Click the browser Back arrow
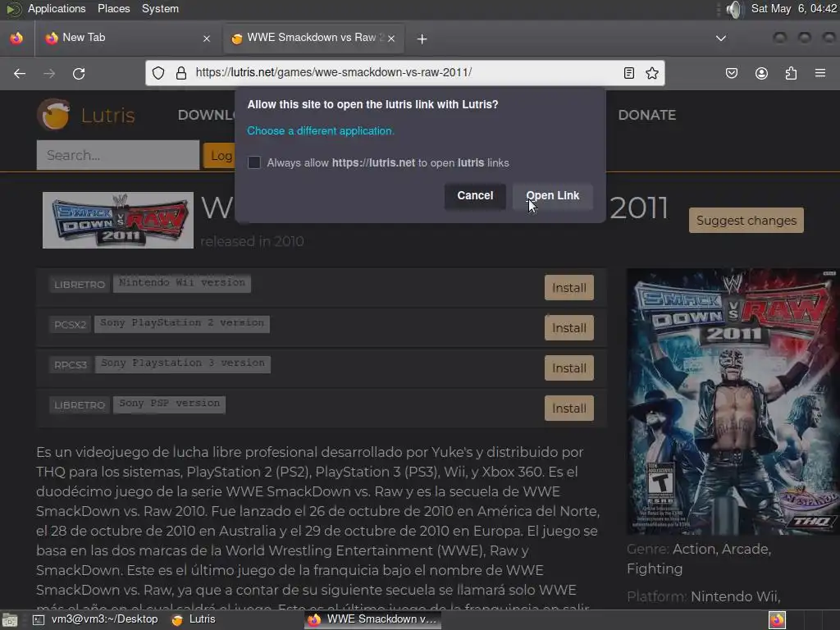Image resolution: width=840 pixels, height=630 pixels. pyautogui.click(x=20, y=73)
